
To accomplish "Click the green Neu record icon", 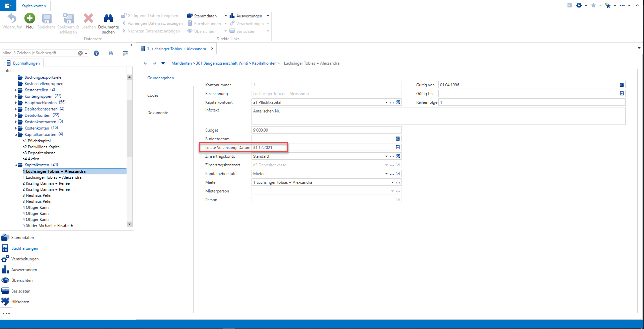I will tap(30, 18).
